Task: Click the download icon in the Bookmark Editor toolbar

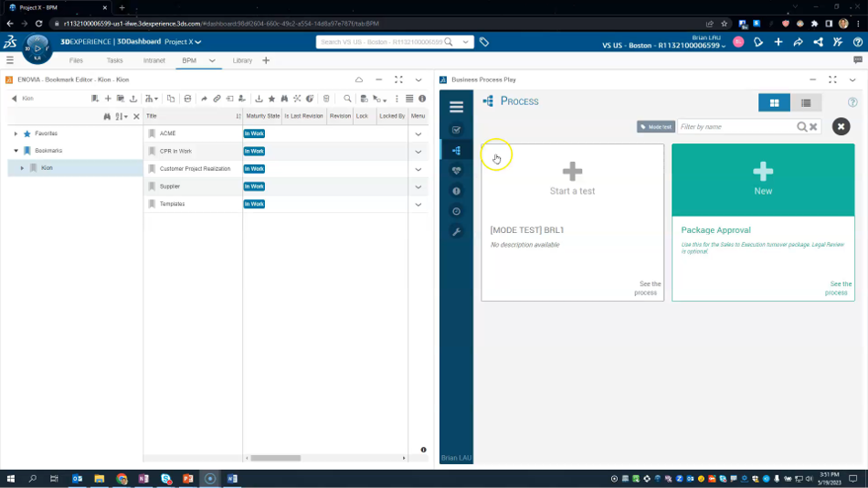Action: (x=259, y=99)
